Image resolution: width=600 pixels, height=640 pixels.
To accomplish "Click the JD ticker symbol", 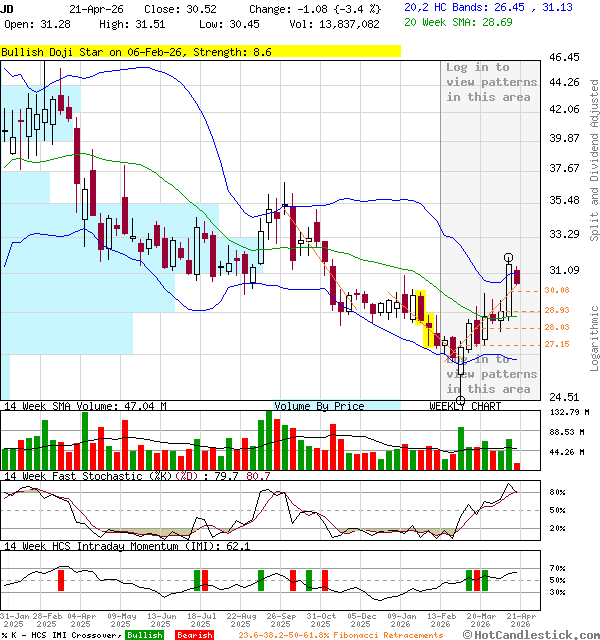I will 8,7.
